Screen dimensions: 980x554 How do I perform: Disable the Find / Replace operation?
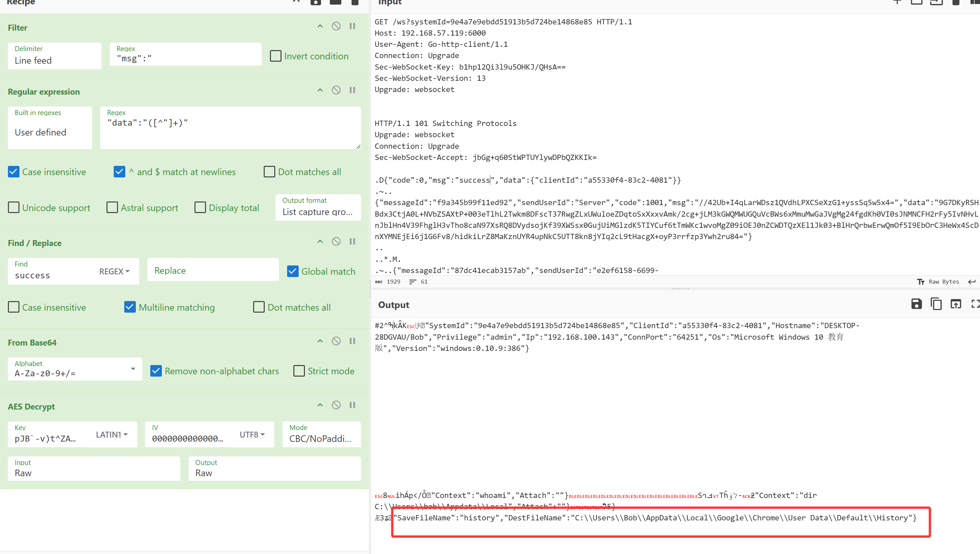click(336, 242)
